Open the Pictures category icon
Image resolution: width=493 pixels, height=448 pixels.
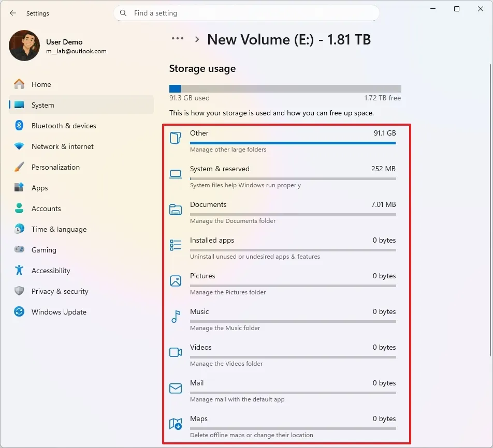click(x=176, y=280)
